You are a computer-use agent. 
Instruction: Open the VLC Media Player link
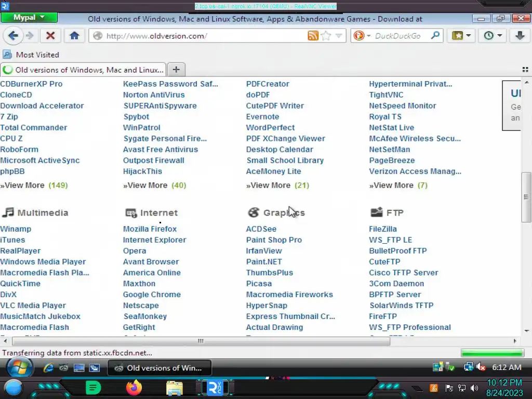33,305
